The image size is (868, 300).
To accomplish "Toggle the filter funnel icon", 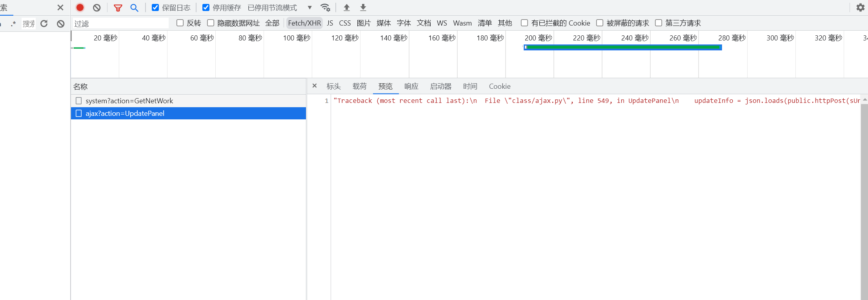I will point(118,7).
